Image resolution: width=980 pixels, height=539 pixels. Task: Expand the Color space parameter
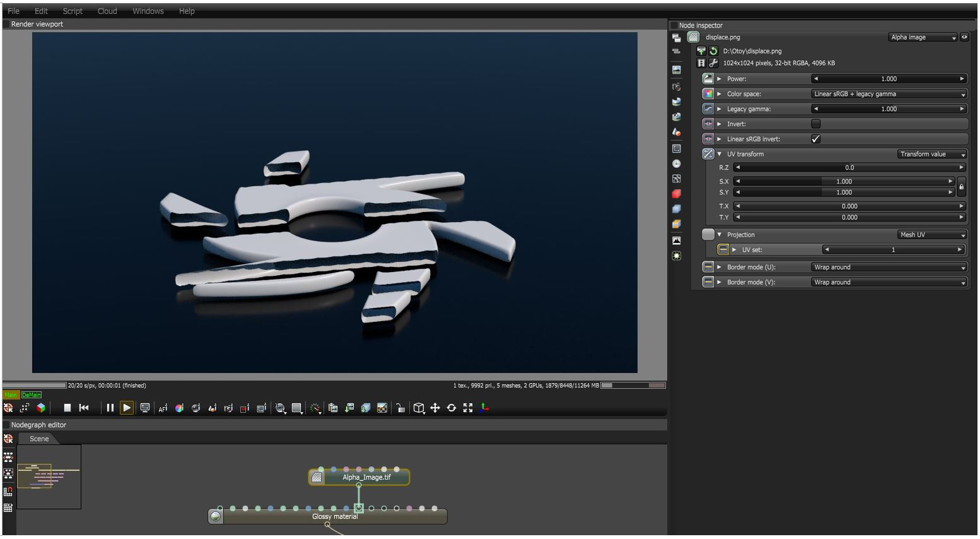pyautogui.click(x=719, y=94)
